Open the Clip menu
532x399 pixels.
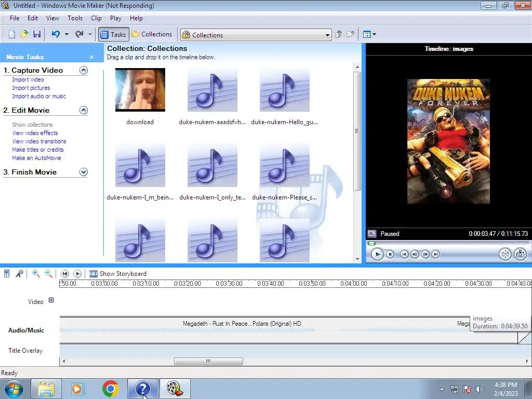96,18
